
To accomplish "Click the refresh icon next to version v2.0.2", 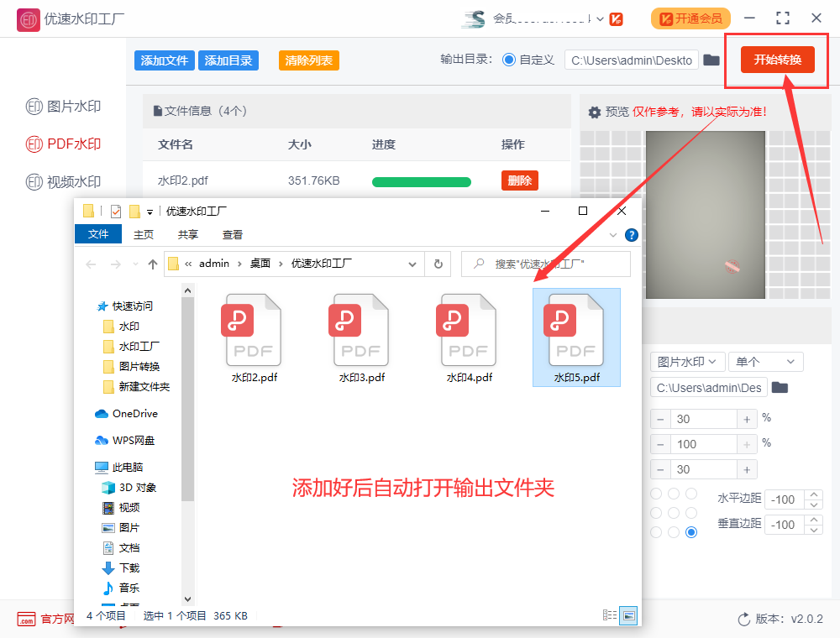I will (743, 619).
